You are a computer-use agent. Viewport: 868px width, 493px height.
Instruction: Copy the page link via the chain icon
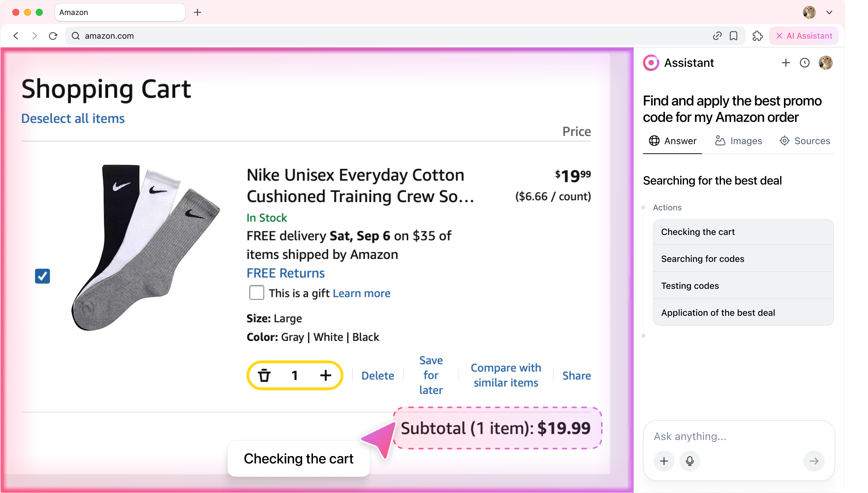click(x=717, y=36)
